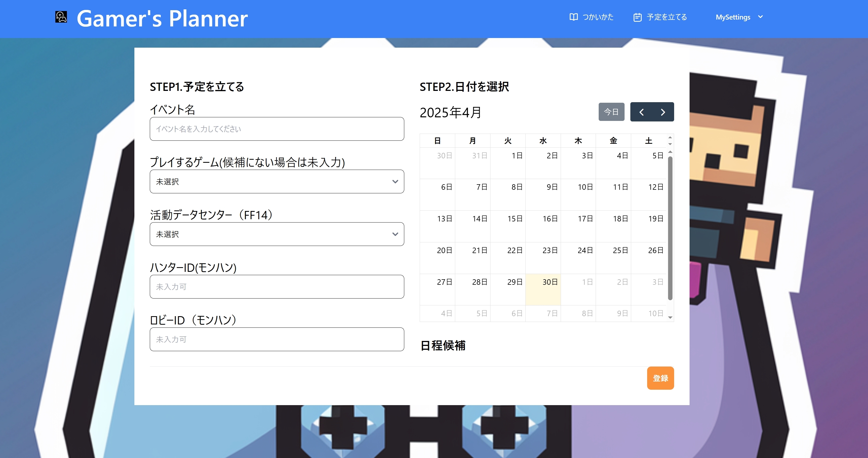Click the Gamer's Planner logo icon
This screenshot has height=458, width=868.
[61, 17]
